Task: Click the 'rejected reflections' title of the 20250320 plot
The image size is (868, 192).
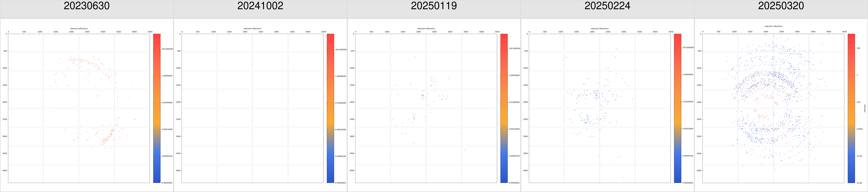Action: click(773, 26)
